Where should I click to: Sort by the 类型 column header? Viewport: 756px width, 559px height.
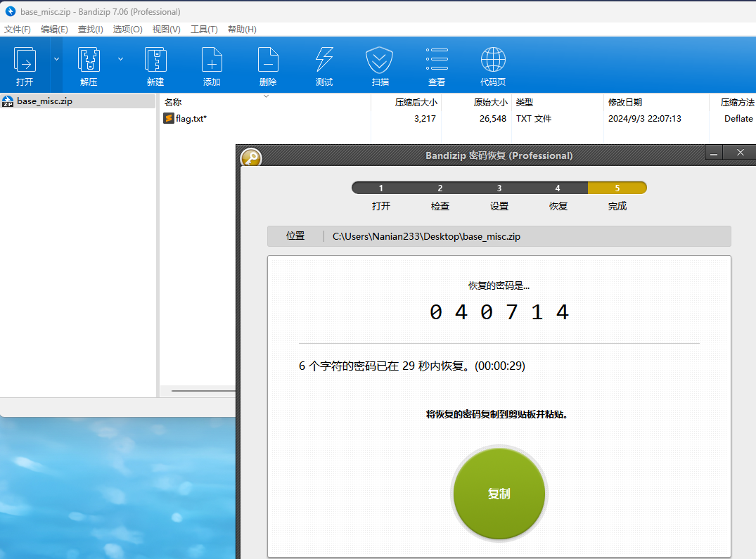(x=558, y=102)
